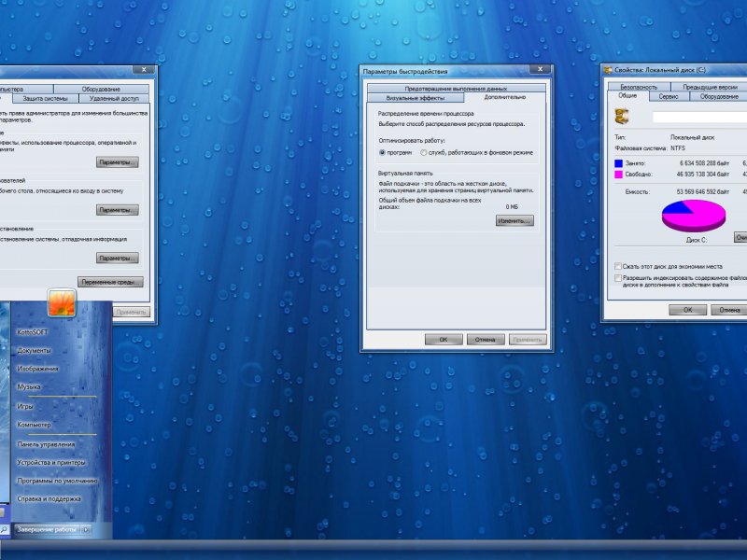The height and width of the screenshot is (560, 747).
Task: Select 'служб, работающих в фоновом режиме' option
Action: (x=424, y=152)
